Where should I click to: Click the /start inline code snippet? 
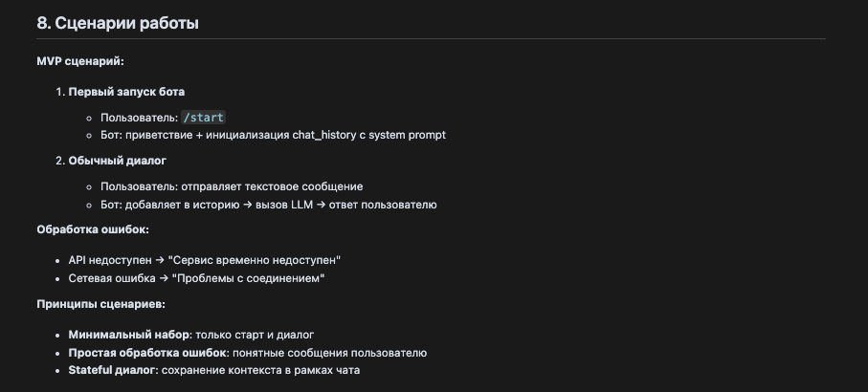tap(203, 118)
